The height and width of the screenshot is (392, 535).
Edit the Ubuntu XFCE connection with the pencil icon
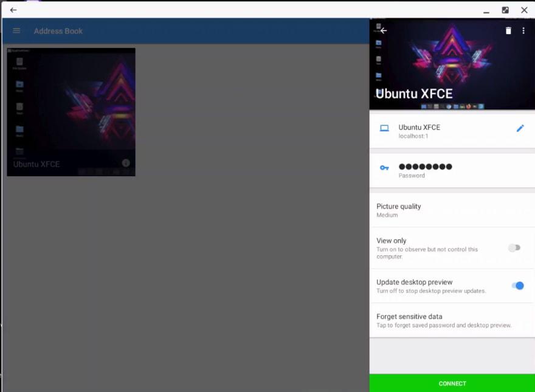520,128
